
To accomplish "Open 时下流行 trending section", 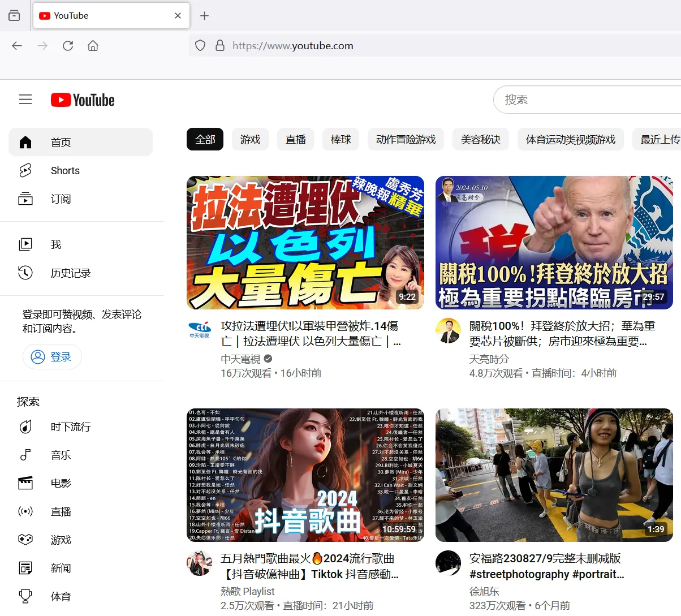I will (x=70, y=427).
